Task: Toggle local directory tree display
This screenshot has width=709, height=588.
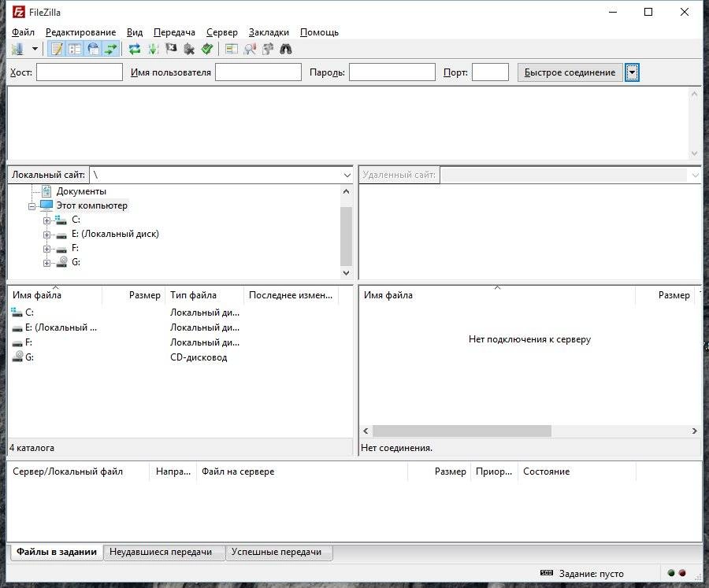Action: click(75, 49)
